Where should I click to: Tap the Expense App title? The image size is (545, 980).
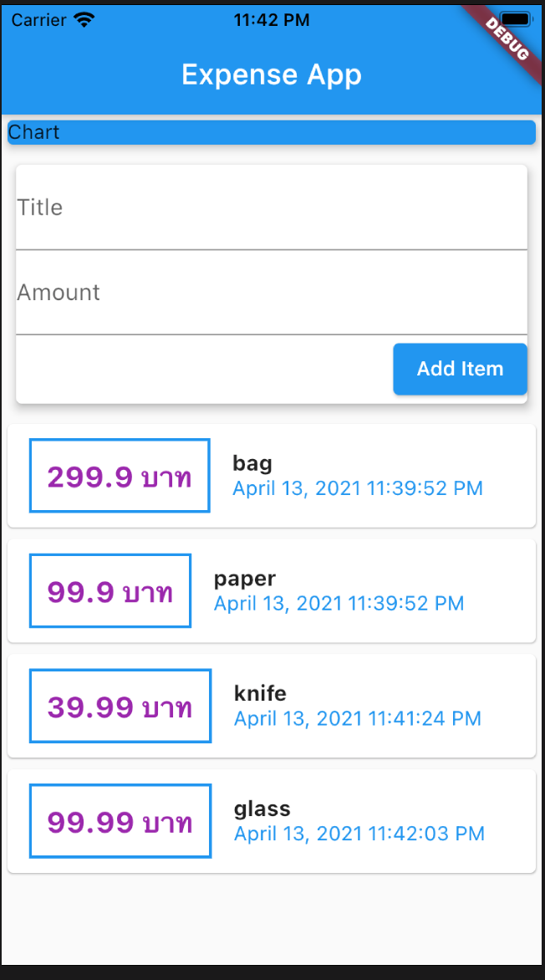pyautogui.click(x=272, y=75)
